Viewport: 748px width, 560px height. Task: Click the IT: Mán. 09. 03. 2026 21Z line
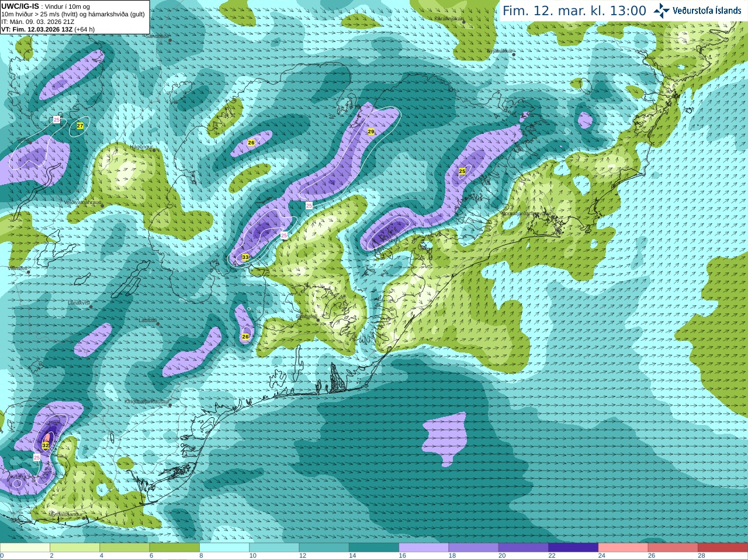(38, 22)
